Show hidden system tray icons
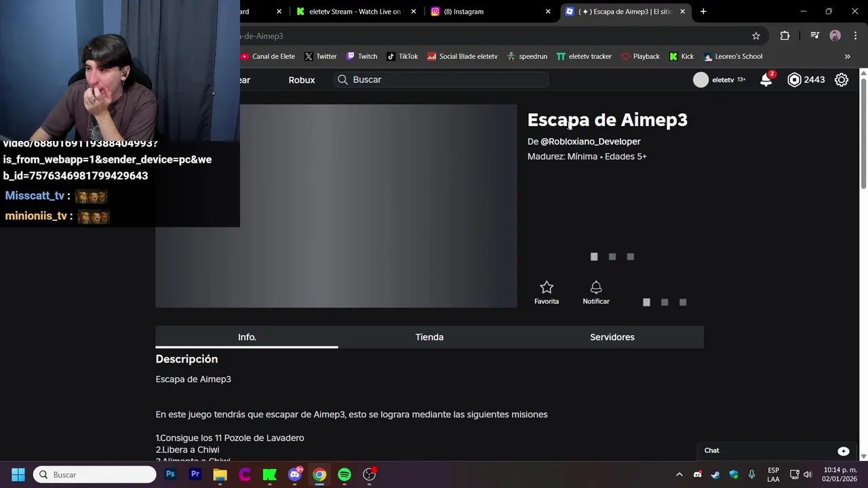This screenshot has height=488, width=868. [x=679, y=474]
